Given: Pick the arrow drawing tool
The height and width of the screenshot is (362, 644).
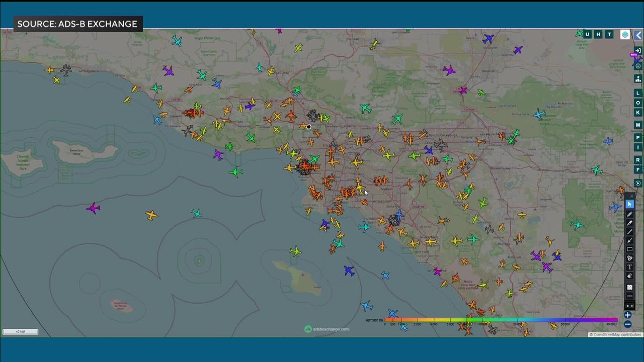Looking at the screenshot, I should pos(629,240).
